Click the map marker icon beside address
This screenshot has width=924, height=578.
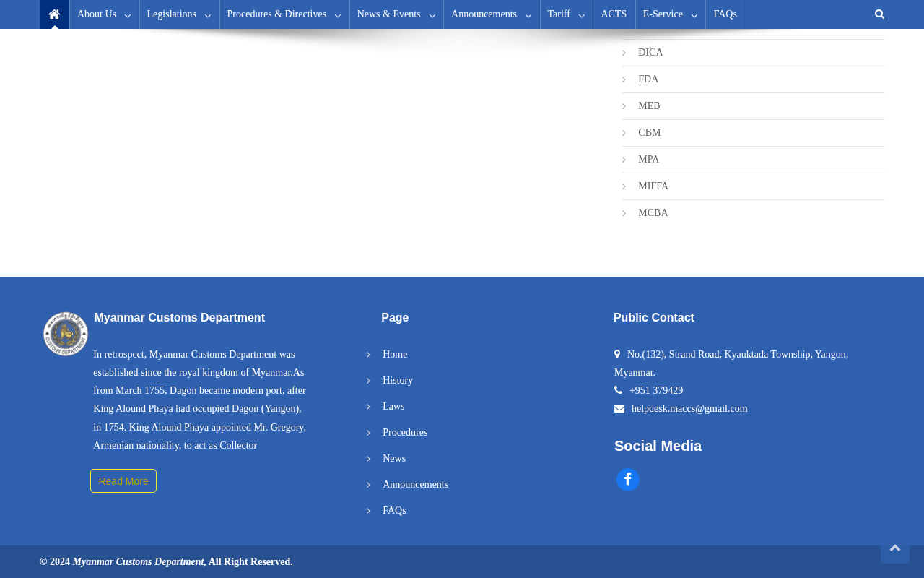tap(617, 354)
